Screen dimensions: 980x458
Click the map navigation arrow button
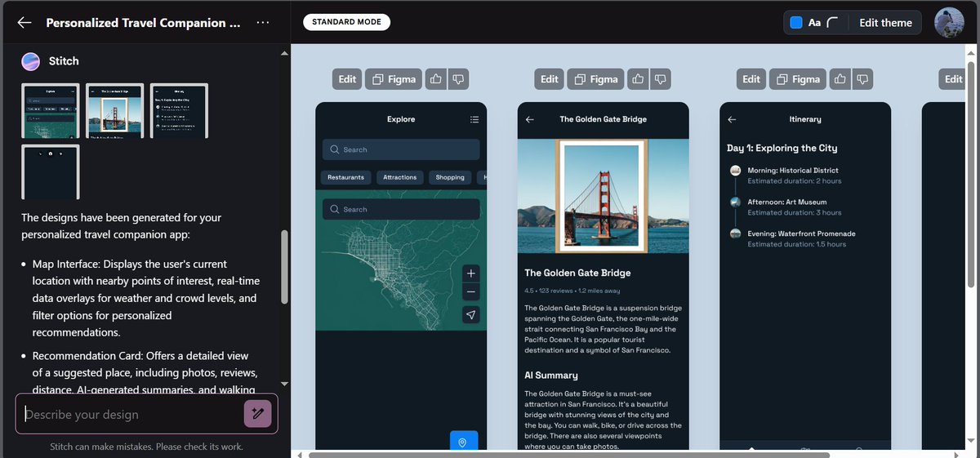471,315
